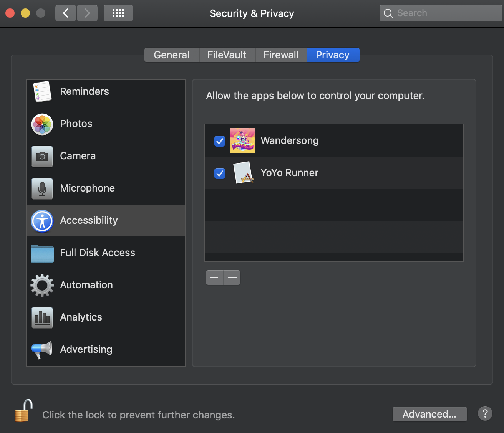
Task: Select the Advertising megaphone icon
Action: [x=42, y=350]
